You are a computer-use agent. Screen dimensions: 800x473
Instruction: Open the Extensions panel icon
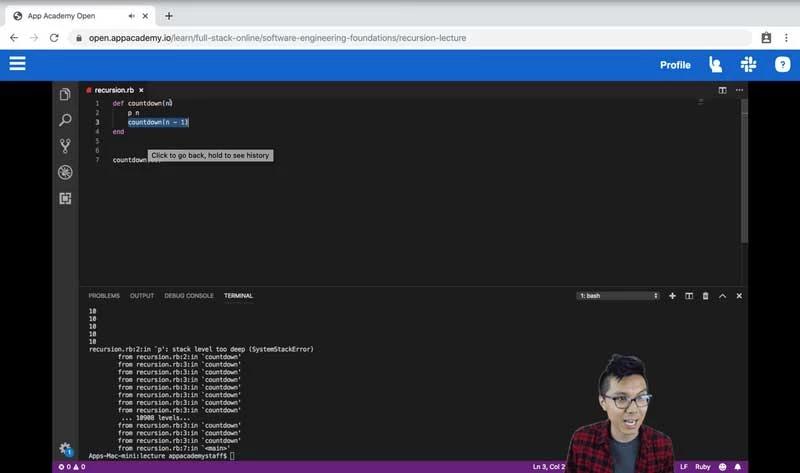(65, 198)
